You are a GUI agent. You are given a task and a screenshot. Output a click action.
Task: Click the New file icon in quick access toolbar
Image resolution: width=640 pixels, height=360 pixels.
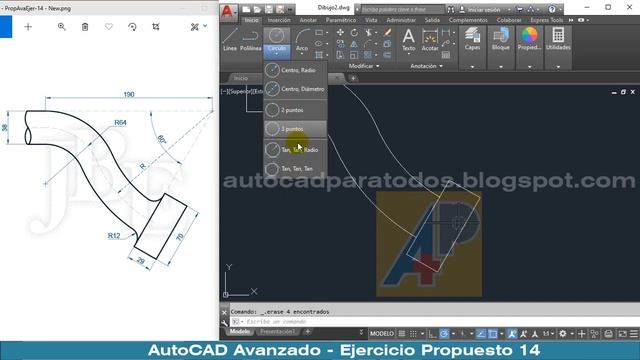click(246, 9)
